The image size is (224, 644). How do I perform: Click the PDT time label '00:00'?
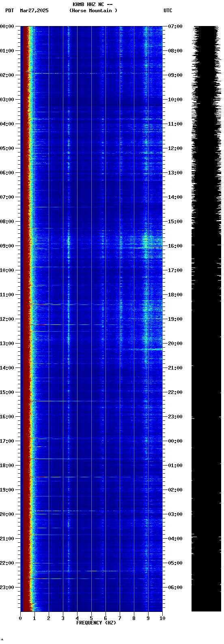[x=7, y=26]
